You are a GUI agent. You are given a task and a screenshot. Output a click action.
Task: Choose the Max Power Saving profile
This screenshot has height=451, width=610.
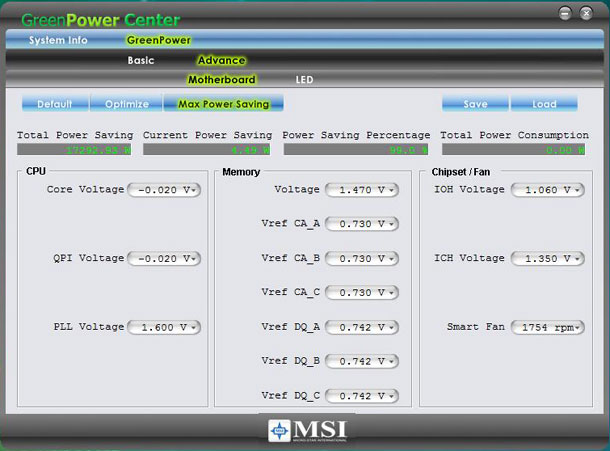pos(223,104)
